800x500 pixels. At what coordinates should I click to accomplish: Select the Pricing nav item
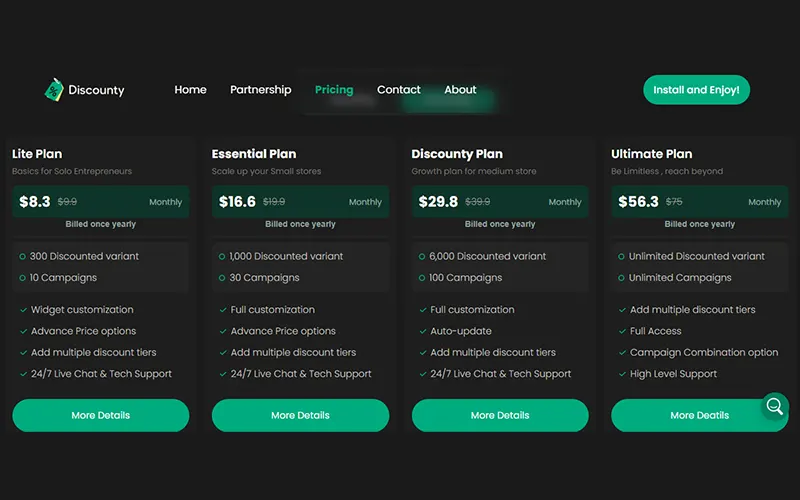pyautogui.click(x=334, y=90)
